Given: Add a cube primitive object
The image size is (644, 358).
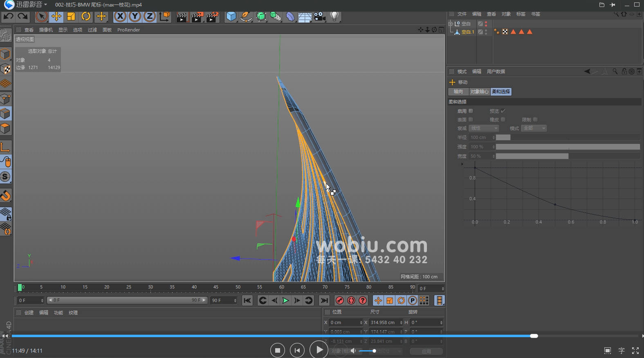Looking at the screenshot, I should (231, 16).
